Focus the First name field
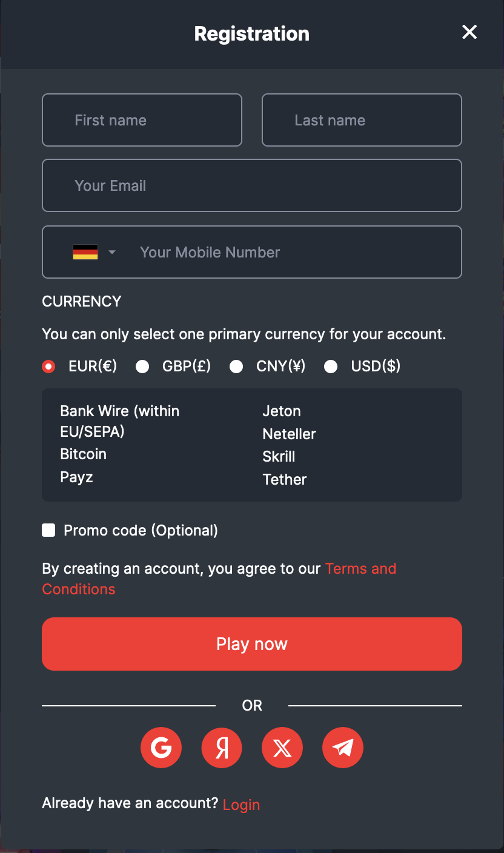The height and width of the screenshot is (853, 504). click(x=142, y=120)
